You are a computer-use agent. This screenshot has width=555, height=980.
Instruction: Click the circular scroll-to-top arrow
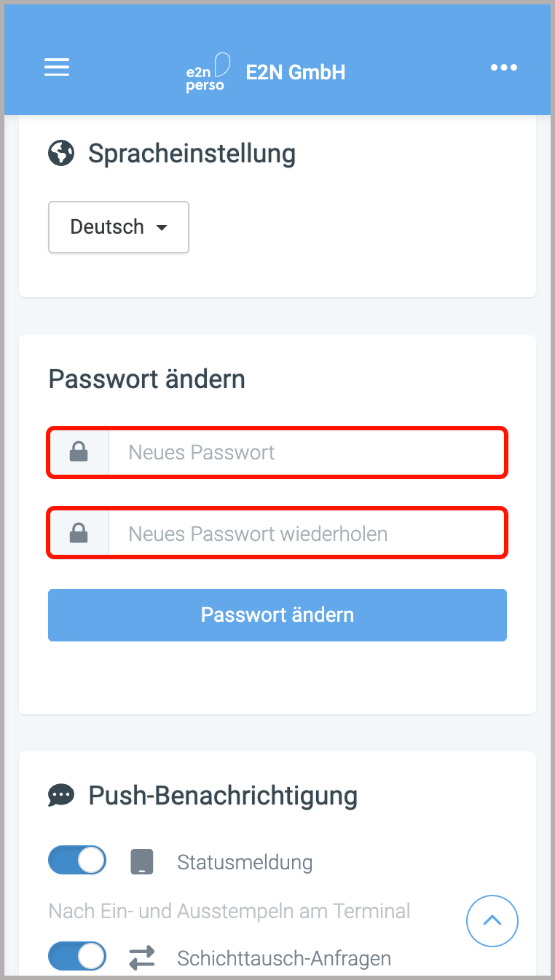point(492,921)
